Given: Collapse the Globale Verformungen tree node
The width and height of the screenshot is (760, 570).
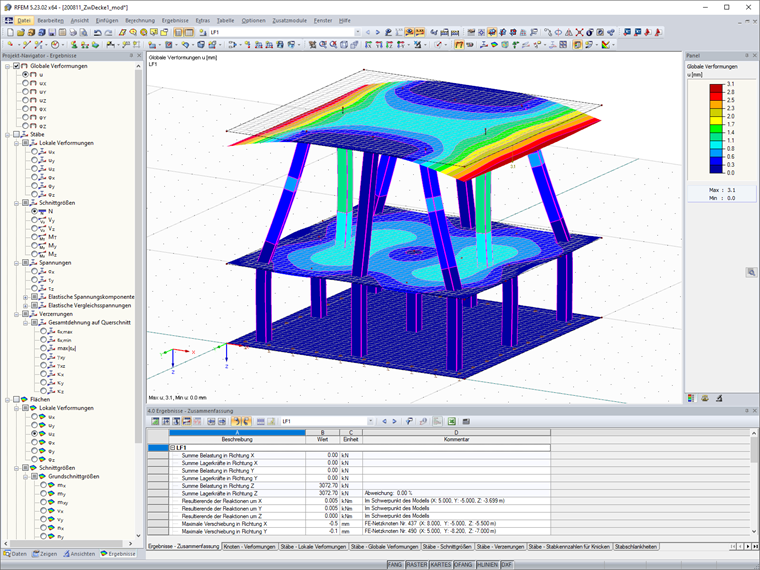Looking at the screenshot, I should (x=7, y=66).
